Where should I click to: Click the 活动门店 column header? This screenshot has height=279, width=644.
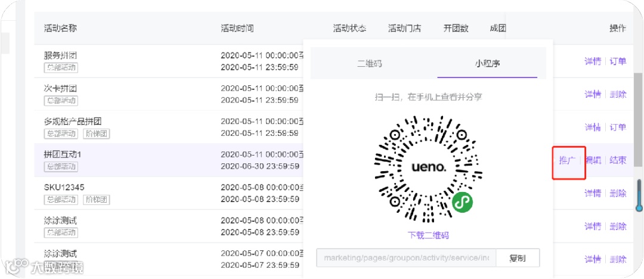pos(404,29)
